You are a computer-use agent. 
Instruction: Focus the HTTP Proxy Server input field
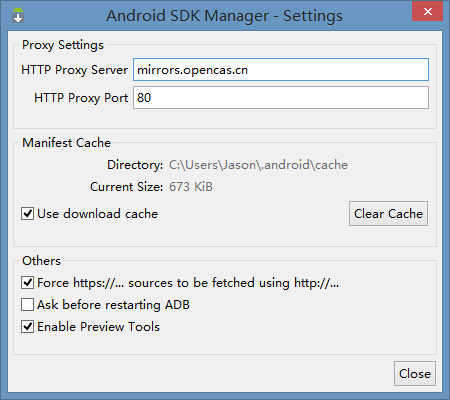pos(281,70)
